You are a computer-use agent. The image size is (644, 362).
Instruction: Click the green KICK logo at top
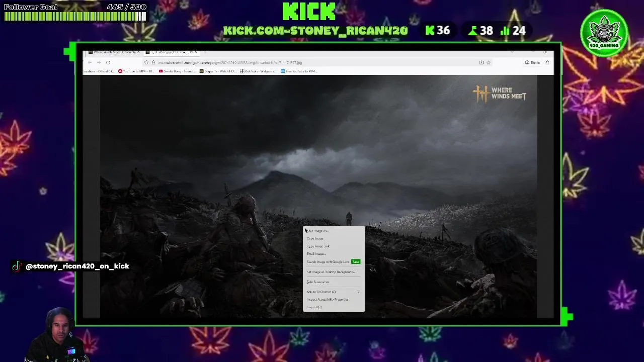point(309,12)
